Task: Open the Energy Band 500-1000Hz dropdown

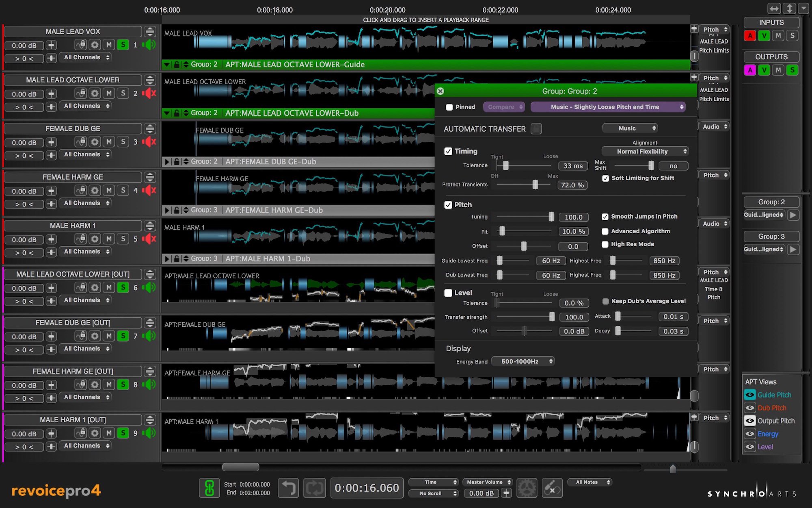Action: coord(523,361)
